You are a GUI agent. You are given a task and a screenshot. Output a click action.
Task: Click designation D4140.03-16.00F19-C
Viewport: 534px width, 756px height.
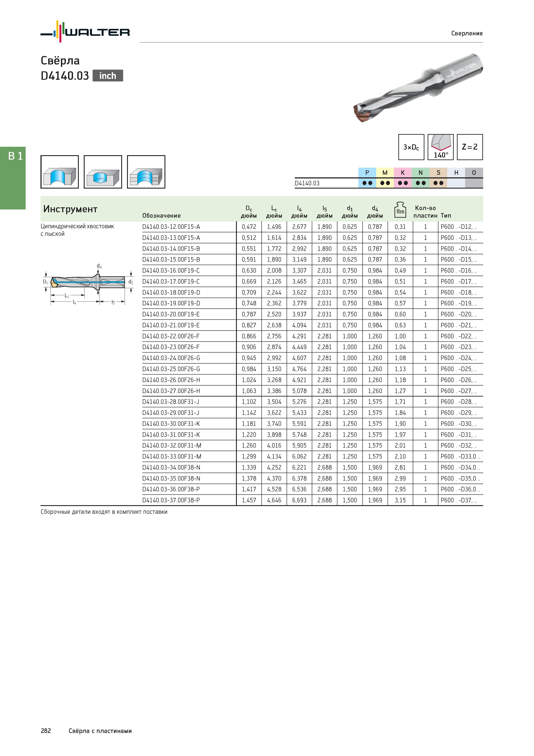point(171,271)
